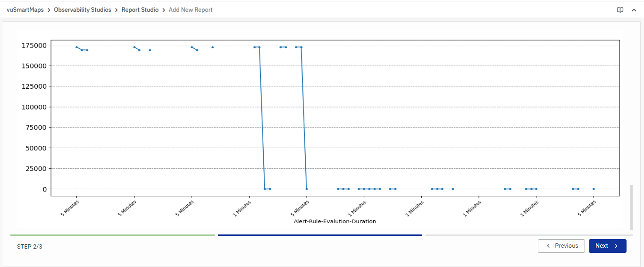Click the 25000 y-axis label

click(36, 169)
